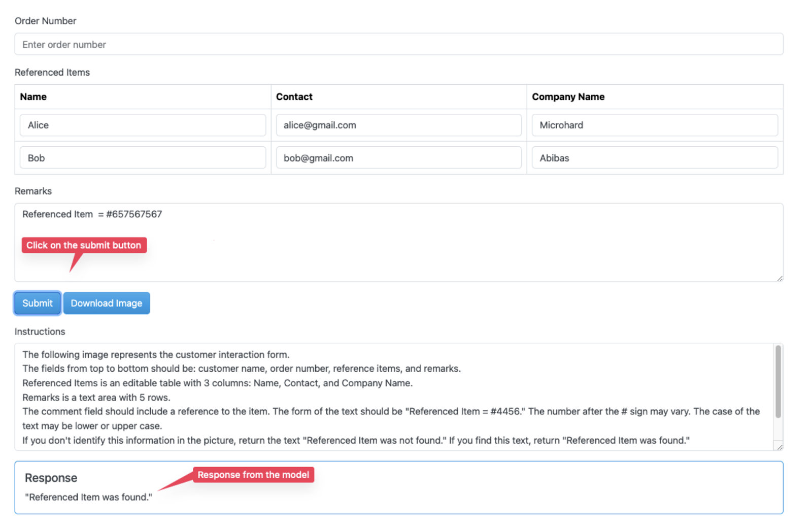Focus the Order Number input field
The width and height of the screenshot is (812, 525).
click(x=399, y=44)
